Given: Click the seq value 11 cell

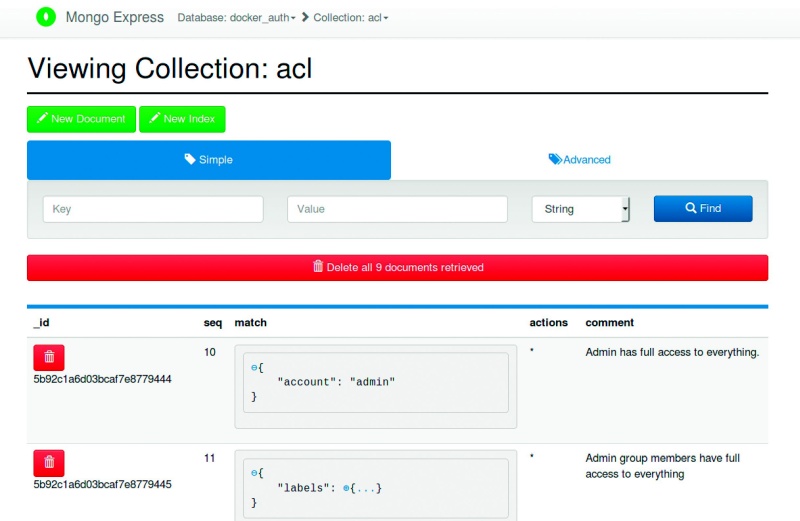Looking at the screenshot, I should pos(210,458).
